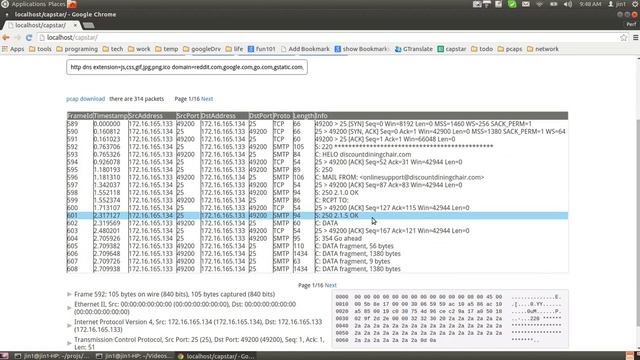The width and height of the screenshot is (640, 360).
Task: Open the Chrome menu icon
Action: (636, 38)
